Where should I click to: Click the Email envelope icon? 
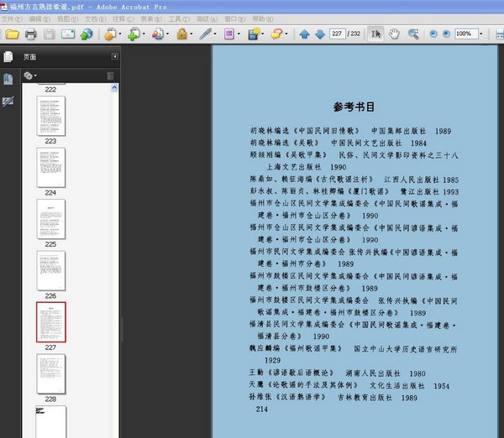tap(68, 34)
